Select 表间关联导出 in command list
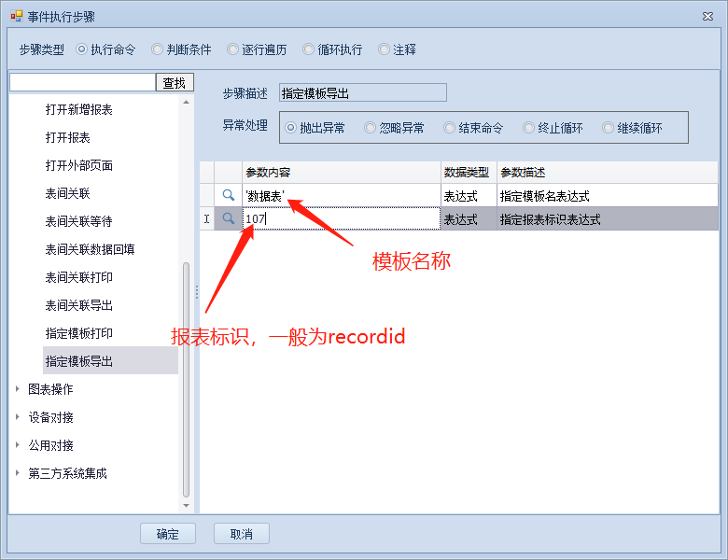The image size is (728, 560). tap(78, 305)
